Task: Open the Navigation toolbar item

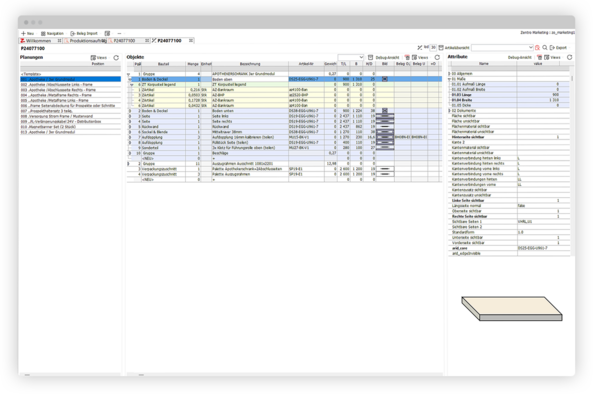Action: pyautogui.click(x=52, y=33)
